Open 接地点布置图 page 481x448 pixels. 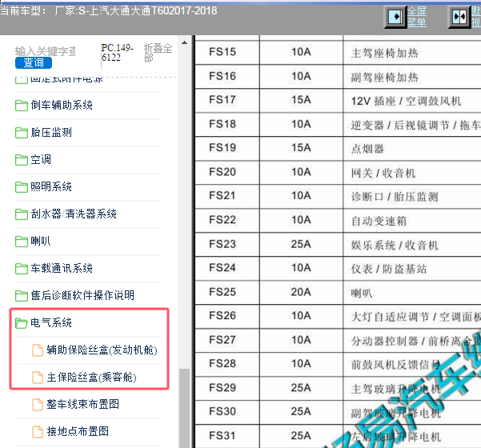[78, 431]
